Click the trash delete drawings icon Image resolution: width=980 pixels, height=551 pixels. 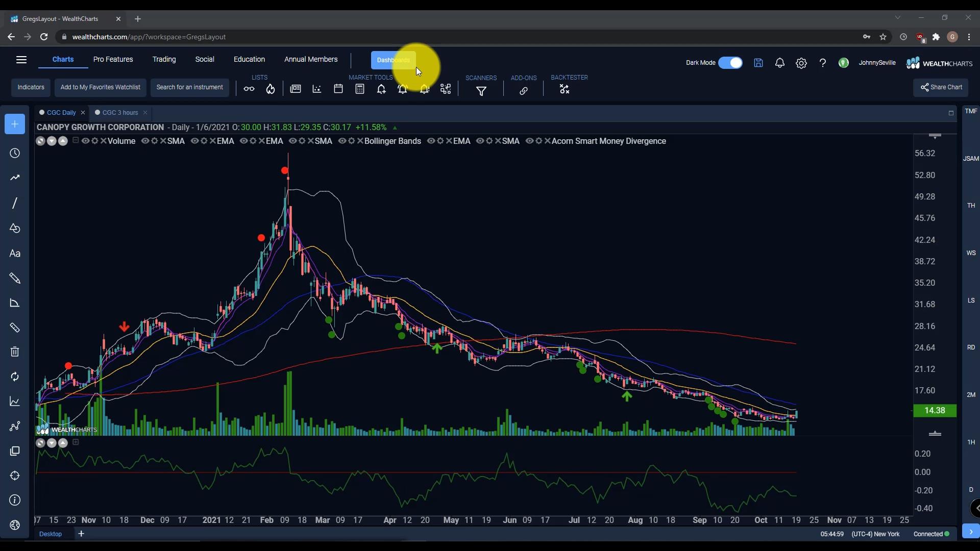pos(15,352)
